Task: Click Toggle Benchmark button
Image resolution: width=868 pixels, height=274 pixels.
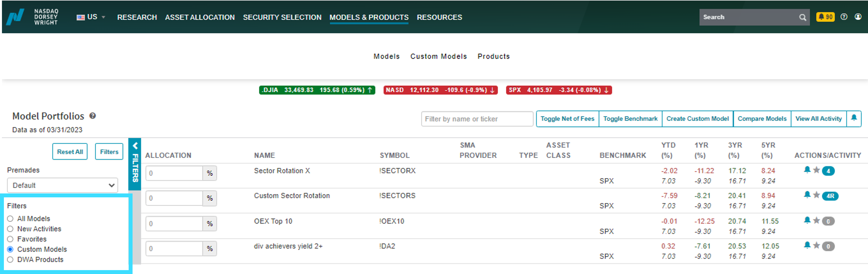Action: [630, 118]
